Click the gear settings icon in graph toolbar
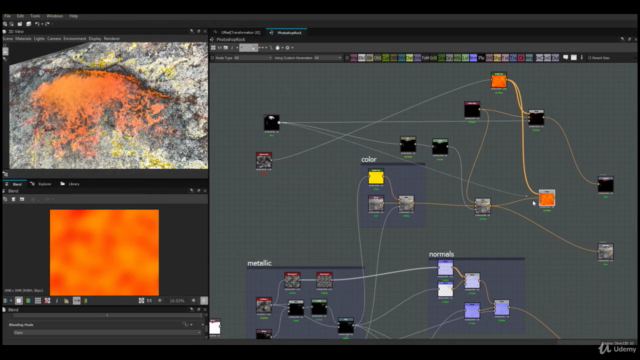 [287, 48]
